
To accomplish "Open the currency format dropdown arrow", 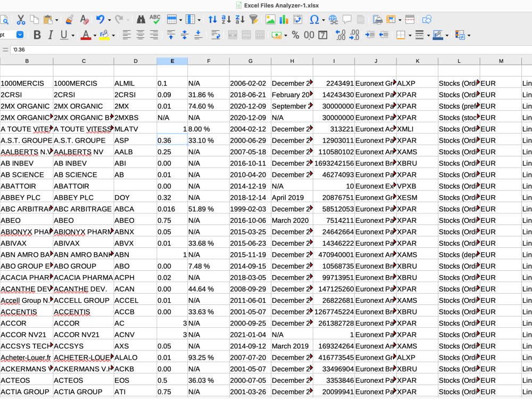I will point(286,35).
